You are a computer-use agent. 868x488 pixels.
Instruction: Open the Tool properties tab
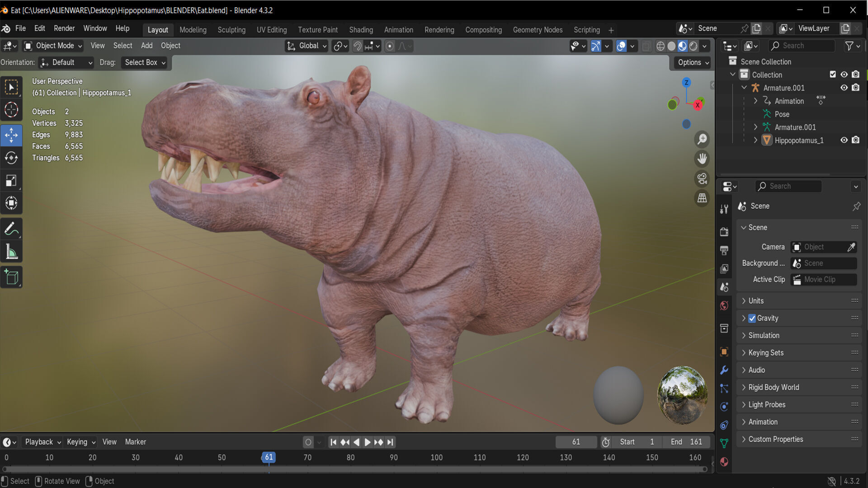pyautogui.click(x=724, y=209)
